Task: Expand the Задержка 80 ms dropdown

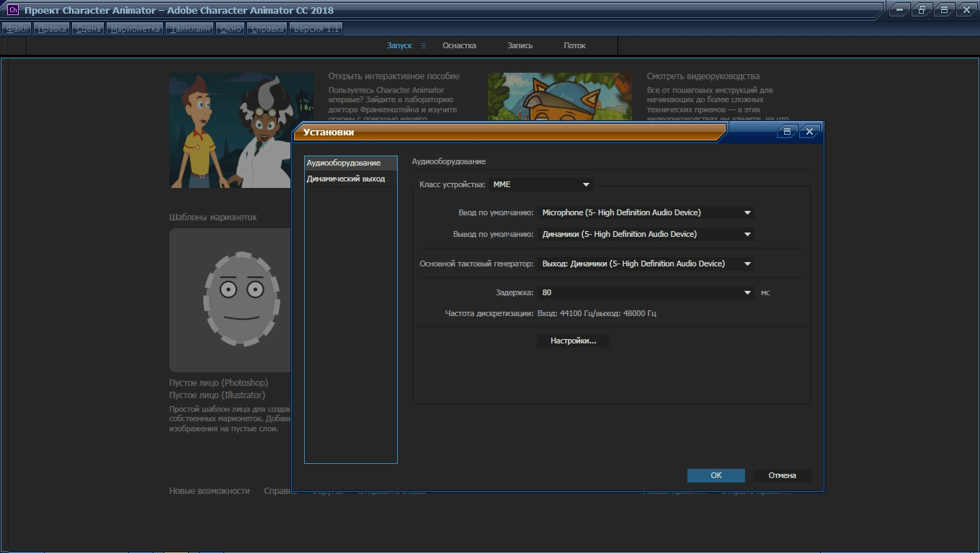Action: (646, 292)
